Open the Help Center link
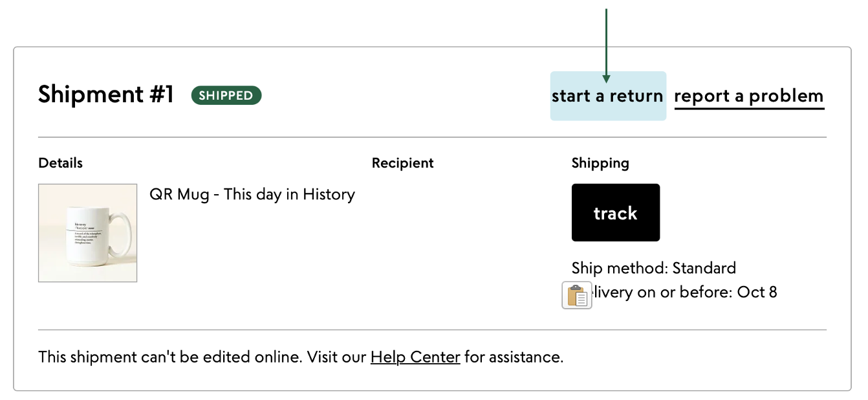 415,357
